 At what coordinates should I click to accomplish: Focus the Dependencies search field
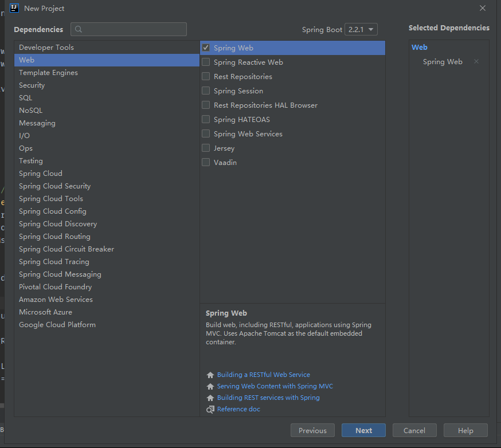(129, 29)
